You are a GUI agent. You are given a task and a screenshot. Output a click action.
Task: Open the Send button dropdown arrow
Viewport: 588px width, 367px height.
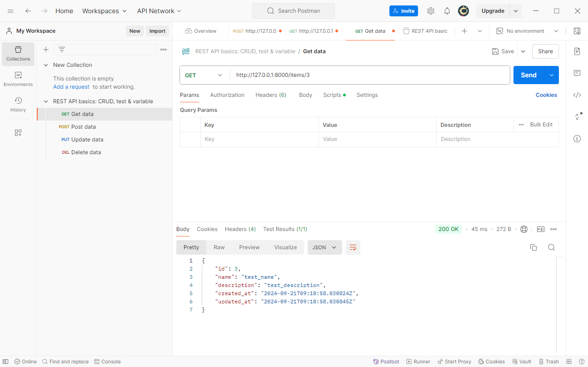pos(552,75)
